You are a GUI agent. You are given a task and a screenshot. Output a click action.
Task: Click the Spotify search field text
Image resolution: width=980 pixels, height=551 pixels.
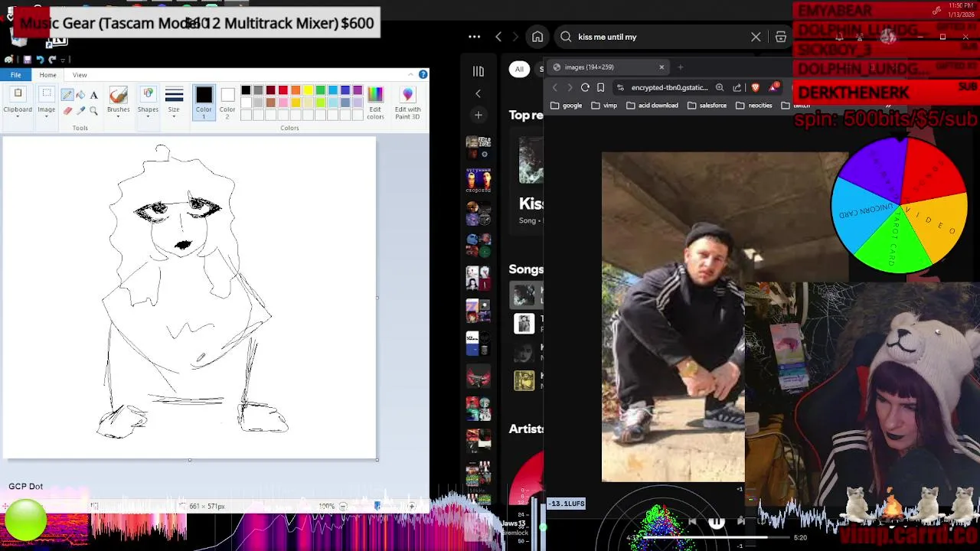coord(607,37)
